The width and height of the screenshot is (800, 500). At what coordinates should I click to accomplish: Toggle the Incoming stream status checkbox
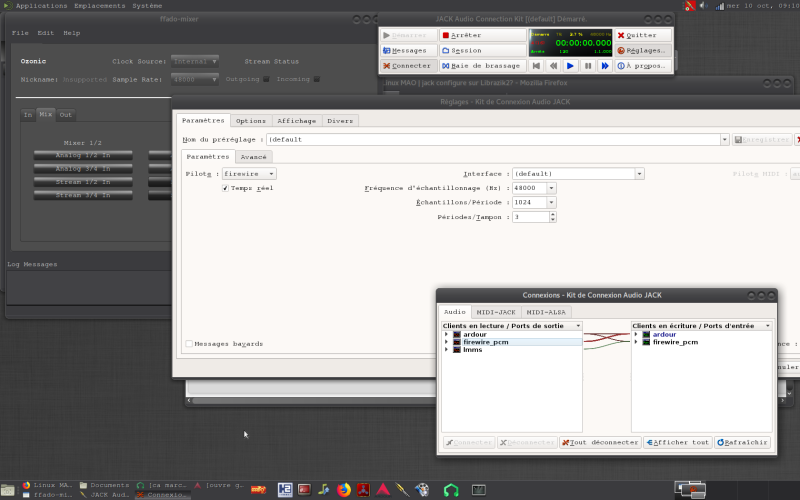[317, 79]
